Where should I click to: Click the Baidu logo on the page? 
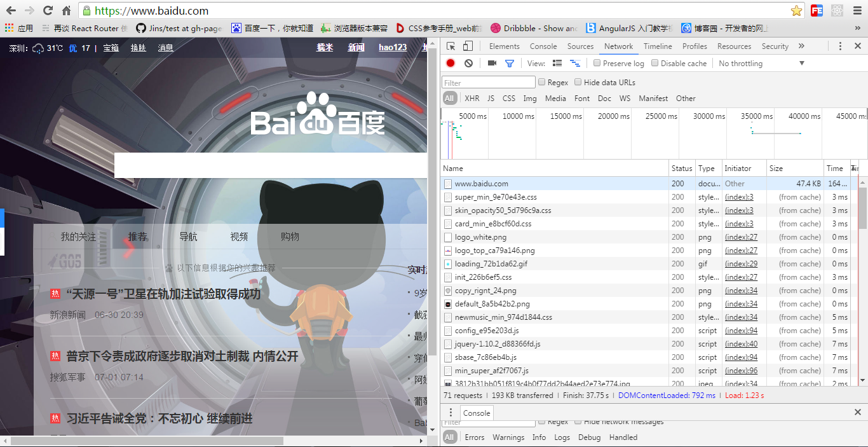pyautogui.click(x=318, y=114)
